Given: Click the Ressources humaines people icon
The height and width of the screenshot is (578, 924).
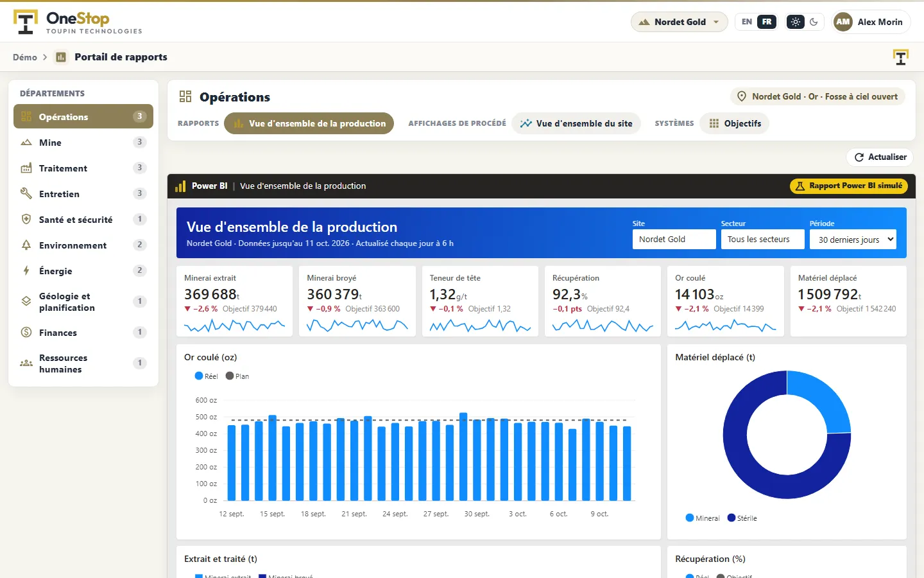Looking at the screenshot, I should pos(26,363).
